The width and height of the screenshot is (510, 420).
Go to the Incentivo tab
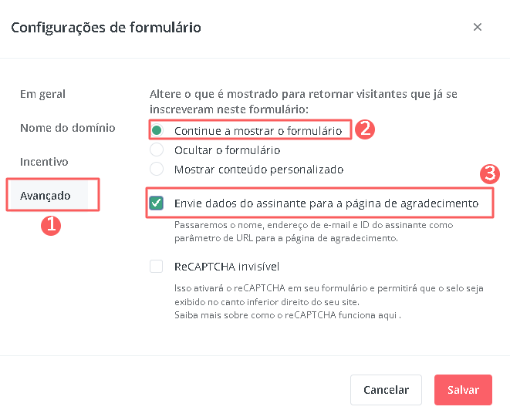pyautogui.click(x=44, y=162)
